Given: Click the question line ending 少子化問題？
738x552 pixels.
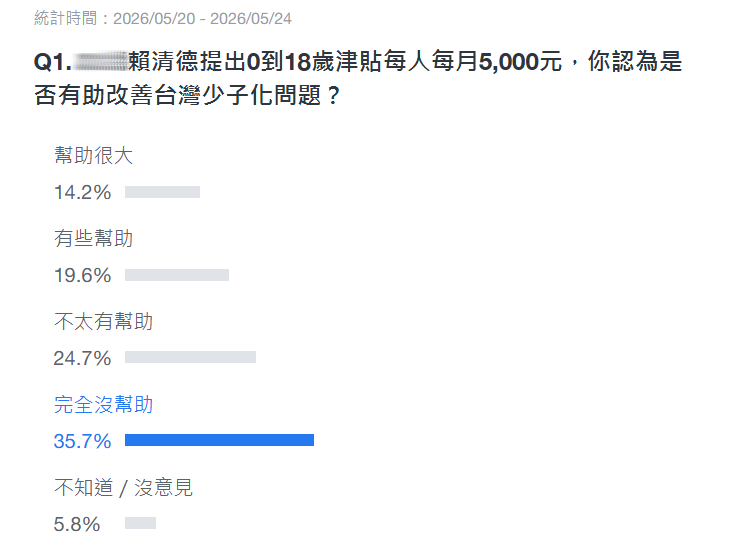Looking at the screenshot, I should pyautogui.click(x=187, y=95).
